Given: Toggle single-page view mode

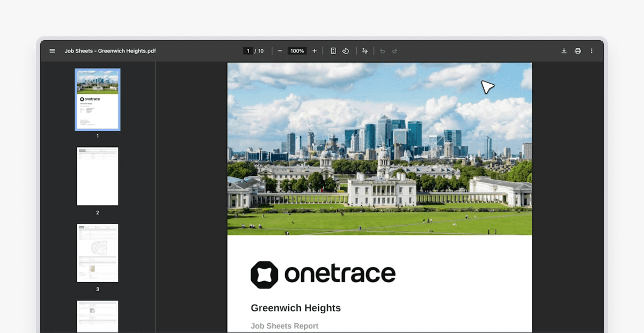Looking at the screenshot, I should [333, 50].
